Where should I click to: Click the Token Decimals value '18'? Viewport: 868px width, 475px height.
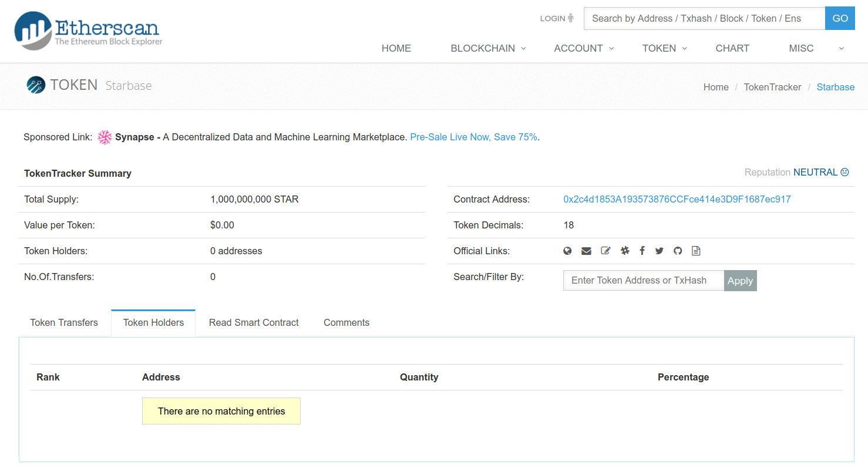(x=568, y=225)
